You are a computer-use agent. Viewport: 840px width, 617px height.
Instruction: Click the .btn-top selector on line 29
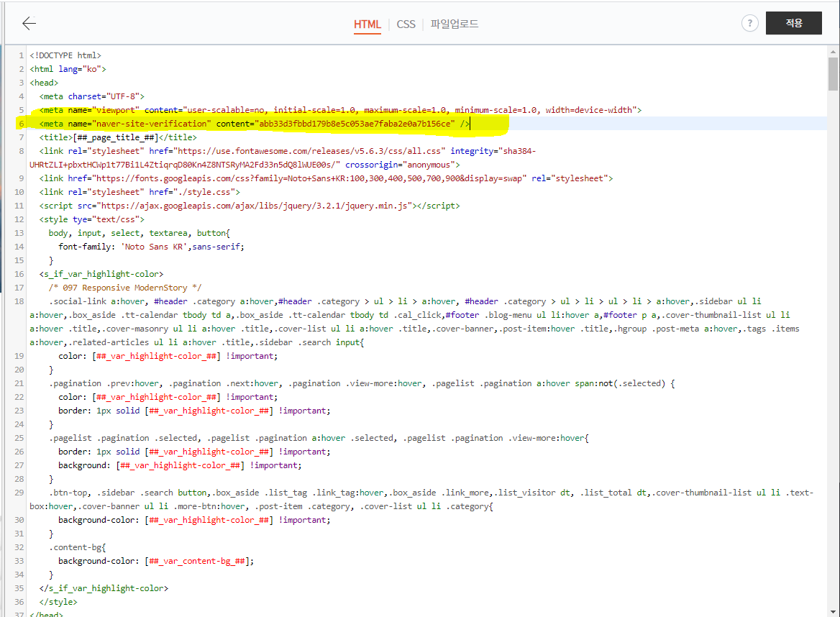[x=70, y=493]
